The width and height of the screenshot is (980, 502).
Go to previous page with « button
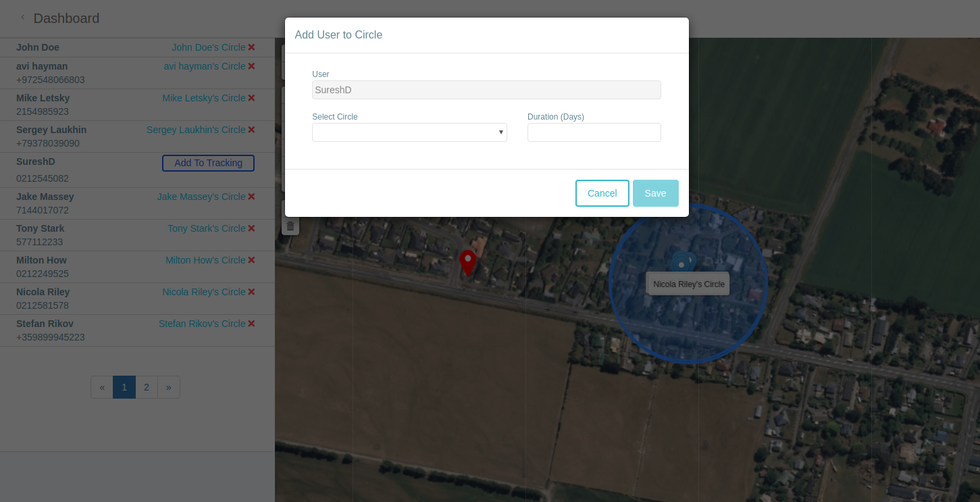102,387
